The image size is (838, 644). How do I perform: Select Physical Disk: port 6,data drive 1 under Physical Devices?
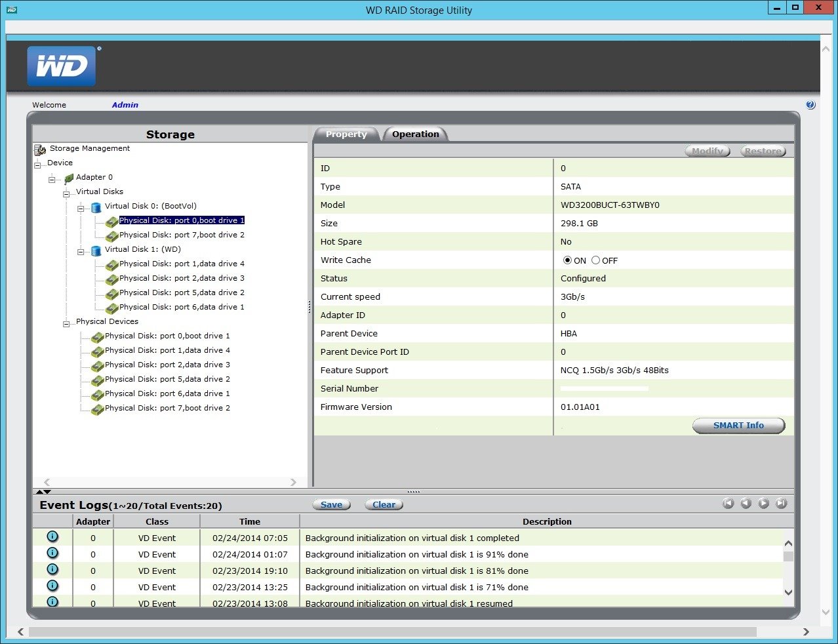pyautogui.click(x=167, y=393)
